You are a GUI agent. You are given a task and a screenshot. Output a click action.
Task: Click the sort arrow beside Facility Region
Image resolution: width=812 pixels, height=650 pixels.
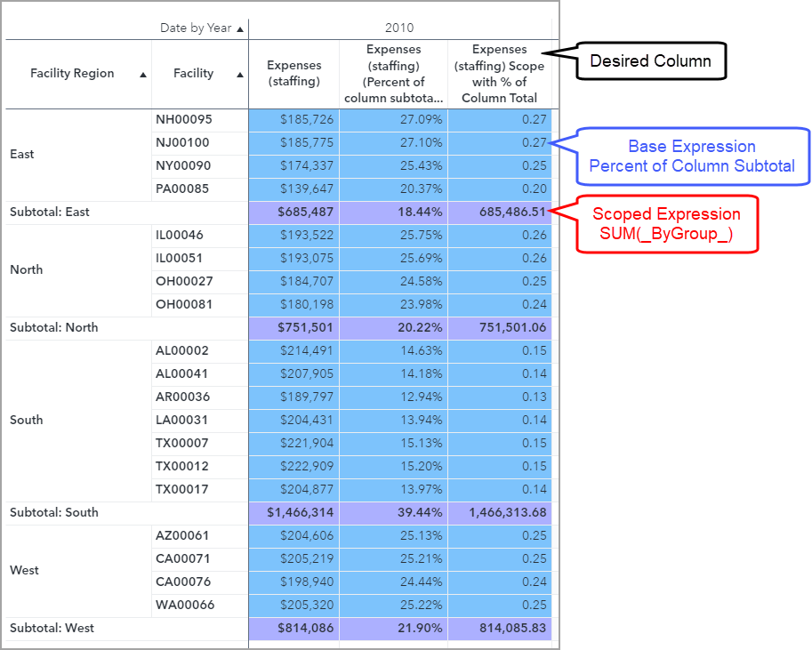pyautogui.click(x=143, y=75)
